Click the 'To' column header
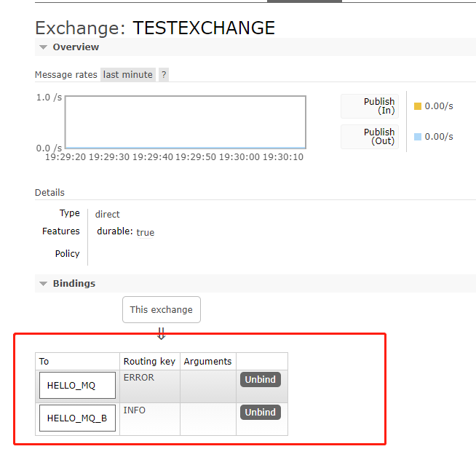 point(44,362)
